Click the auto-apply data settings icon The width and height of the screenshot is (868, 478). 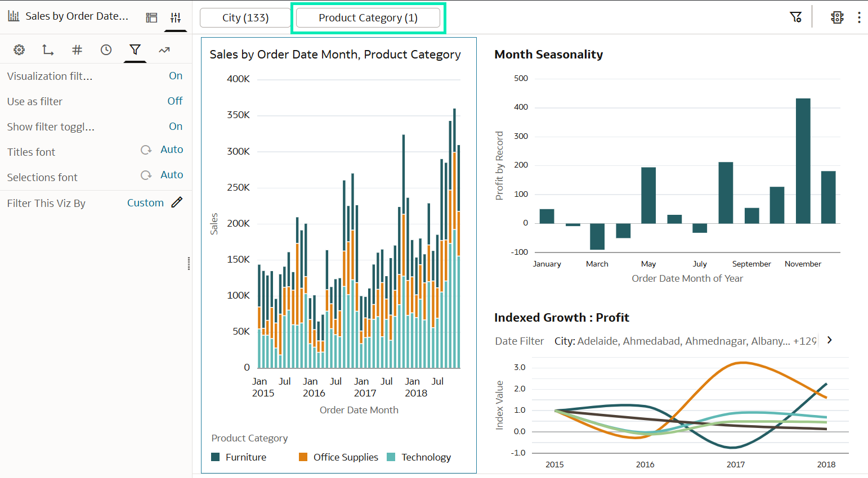coord(837,17)
